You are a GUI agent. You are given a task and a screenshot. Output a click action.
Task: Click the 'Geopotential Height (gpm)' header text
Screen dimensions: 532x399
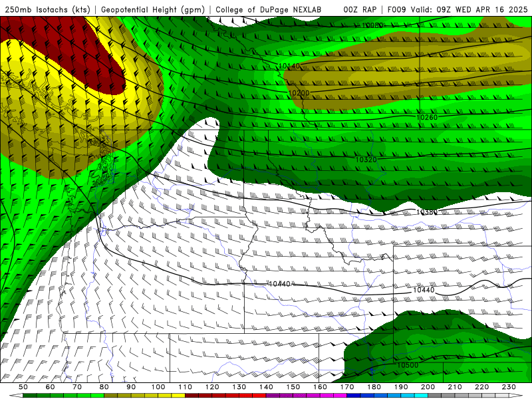153,9
